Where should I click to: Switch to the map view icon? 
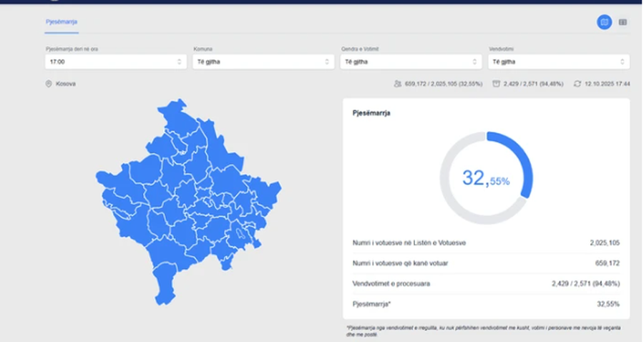tap(605, 22)
